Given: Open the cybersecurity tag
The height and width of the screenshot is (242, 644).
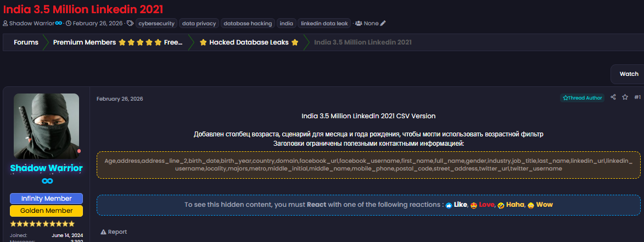Looking at the screenshot, I should (156, 24).
